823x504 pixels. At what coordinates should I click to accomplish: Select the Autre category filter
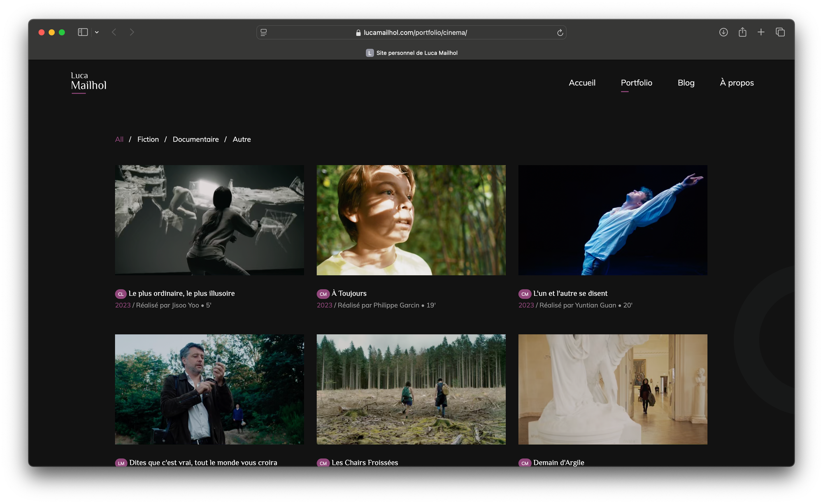[242, 139]
